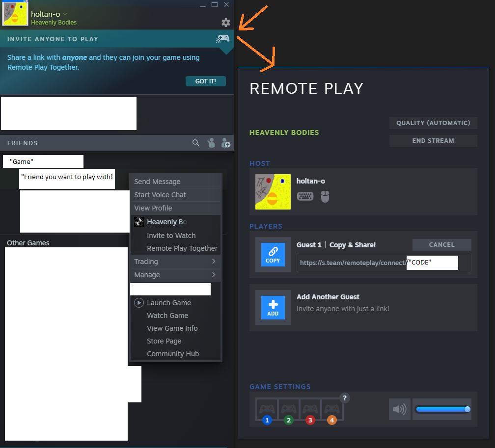Select Send Message in context menu

(157, 182)
